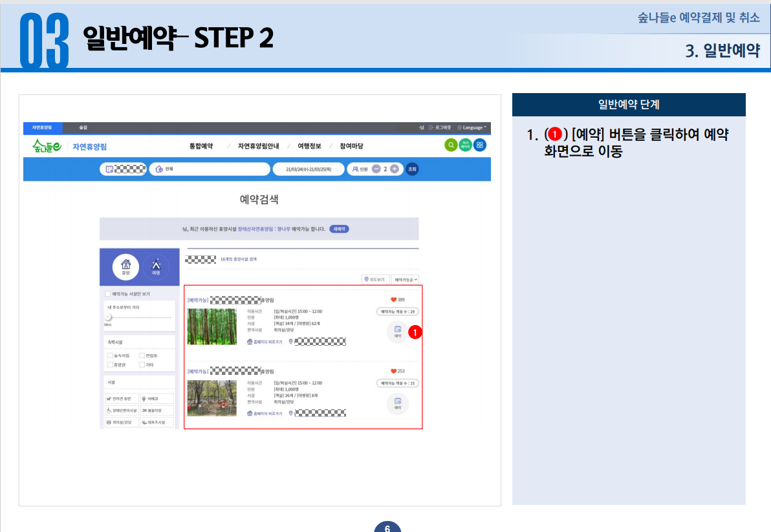The height and width of the screenshot is (532, 771).
Task: Toggle the 바베큐 facility filter
Action: click(157, 398)
